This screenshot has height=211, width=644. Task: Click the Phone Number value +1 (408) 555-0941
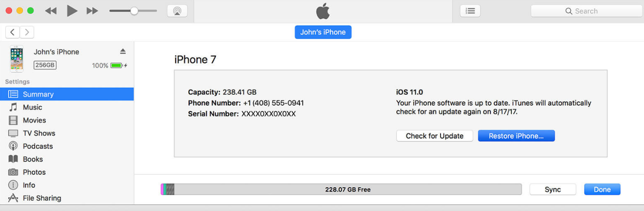[x=273, y=103]
